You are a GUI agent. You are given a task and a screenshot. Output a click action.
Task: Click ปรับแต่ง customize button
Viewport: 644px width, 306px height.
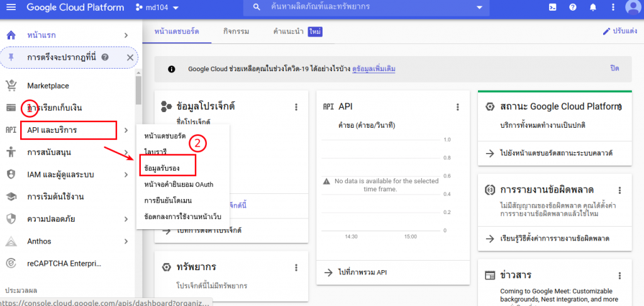click(619, 31)
